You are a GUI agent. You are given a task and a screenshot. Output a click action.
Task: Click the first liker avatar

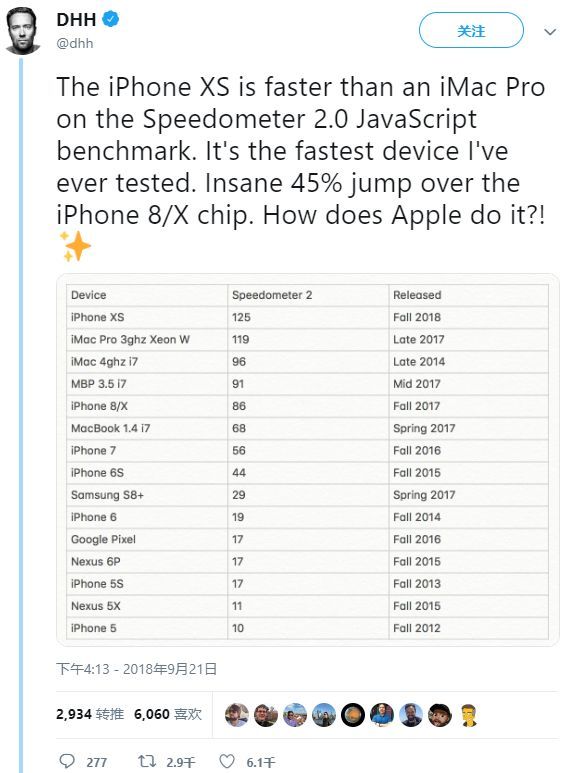pyautogui.click(x=237, y=715)
